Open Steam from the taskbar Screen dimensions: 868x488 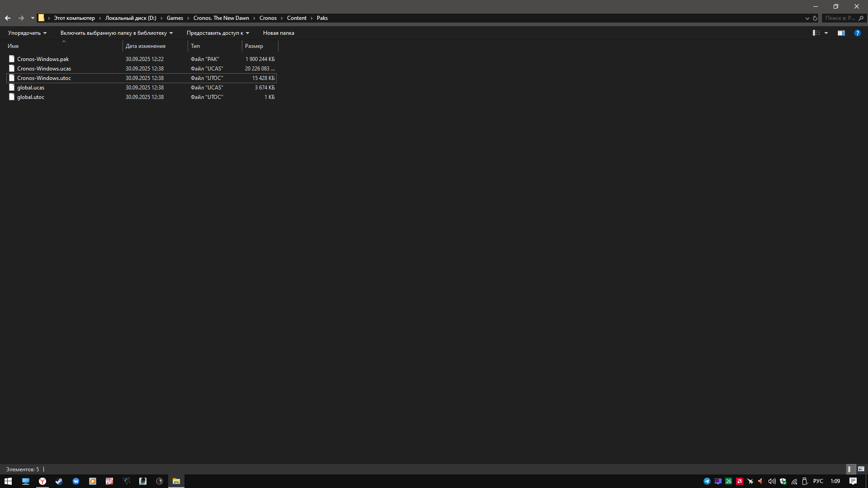[59, 481]
